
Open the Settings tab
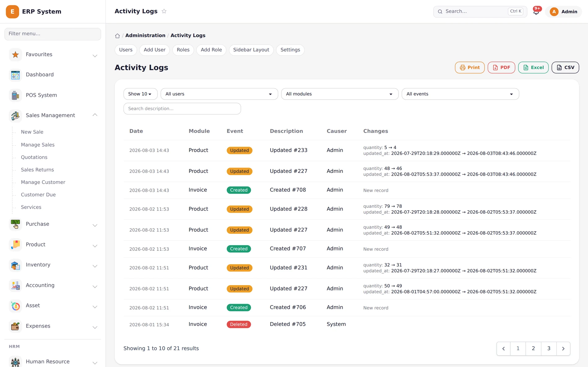tap(290, 50)
